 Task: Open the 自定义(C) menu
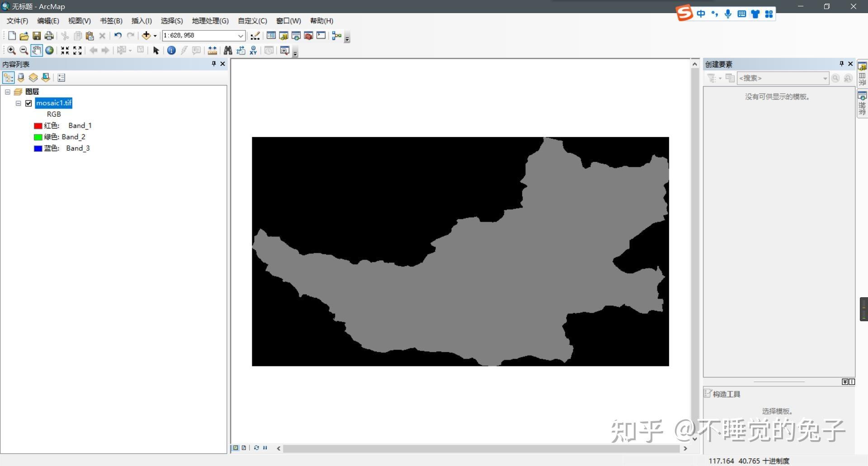(252, 21)
